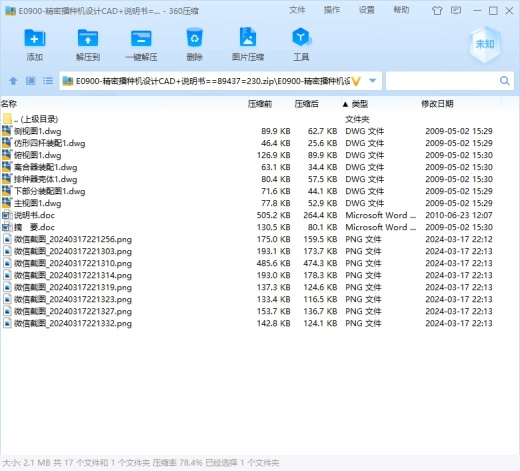The image size is (520, 471).
Task: Open the 操作 (Operation) menu
Action: 332,10
